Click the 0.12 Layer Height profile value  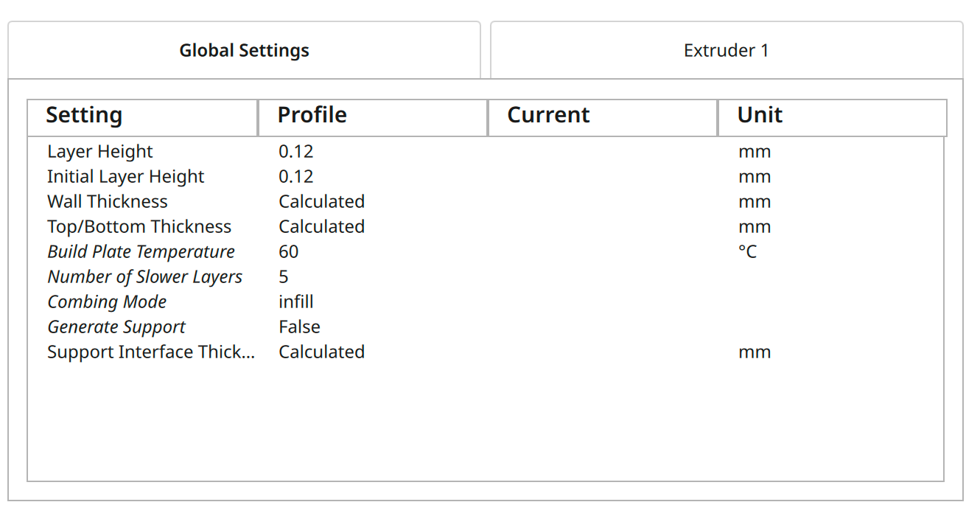pos(296,152)
